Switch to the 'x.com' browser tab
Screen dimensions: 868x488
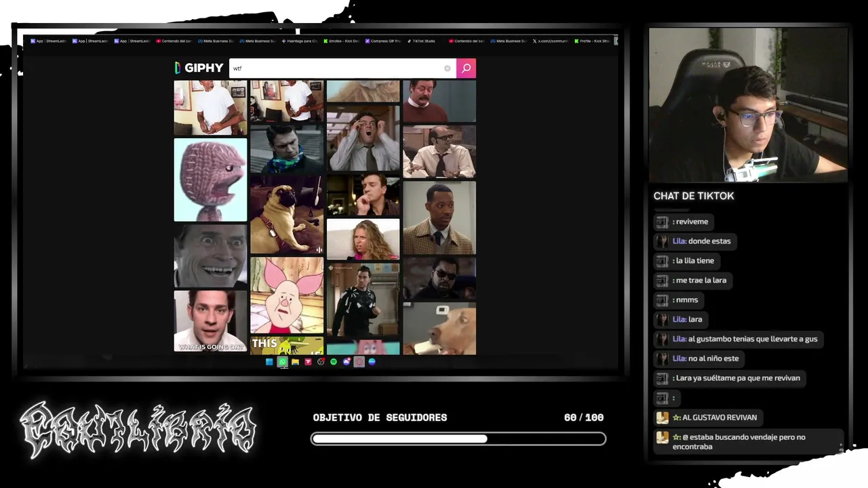(x=551, y=41)
